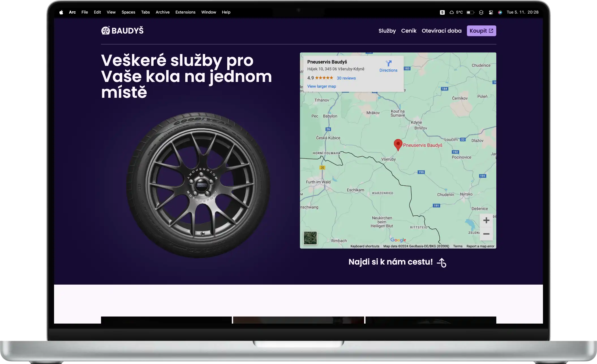The image size is (597, 364).
Task: Open Control Center in the menu bar
Action: [x=491, y=12]
